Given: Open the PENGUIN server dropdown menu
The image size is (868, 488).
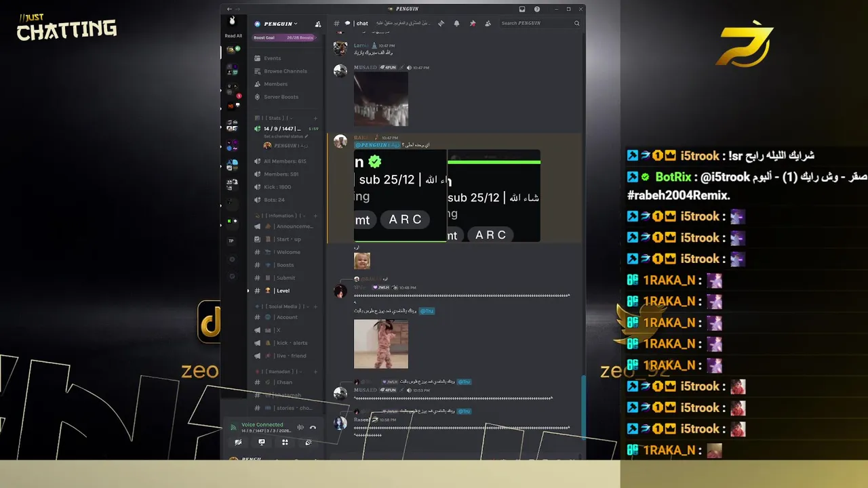Looking at the screenshot, I should coord(280,24).
